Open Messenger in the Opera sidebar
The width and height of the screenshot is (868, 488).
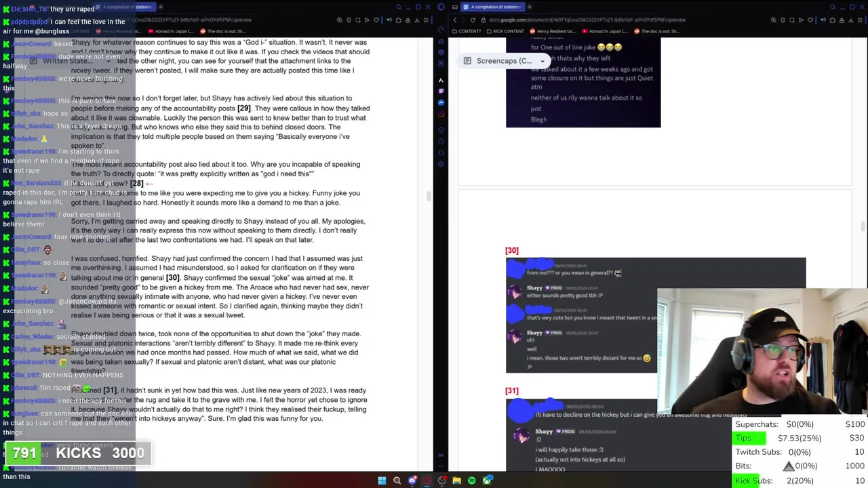pyautogui.click(x=441, y=102)
